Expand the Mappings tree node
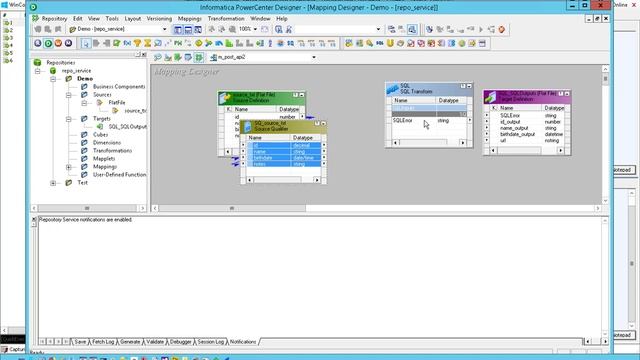This screenshot has height=360, width=640. click(x=69, y=167)
